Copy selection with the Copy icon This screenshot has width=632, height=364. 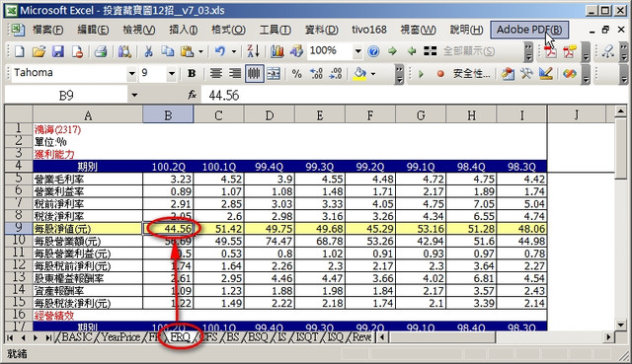tap(167, 51)
